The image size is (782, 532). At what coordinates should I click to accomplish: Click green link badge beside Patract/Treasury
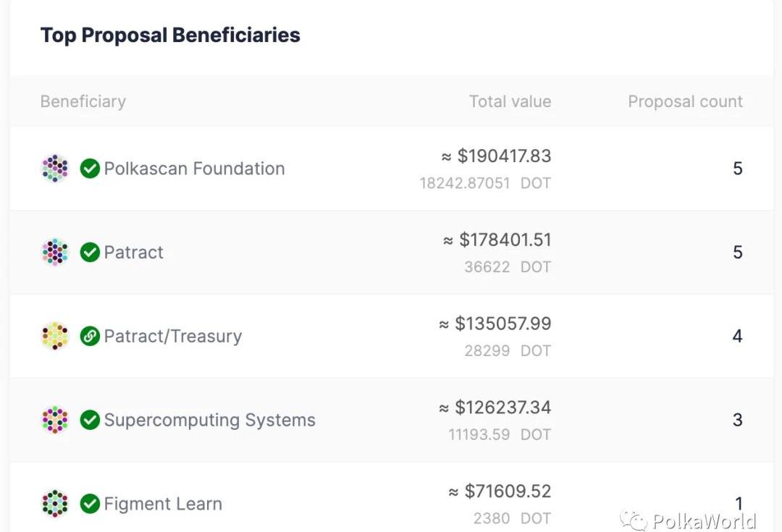90,336
